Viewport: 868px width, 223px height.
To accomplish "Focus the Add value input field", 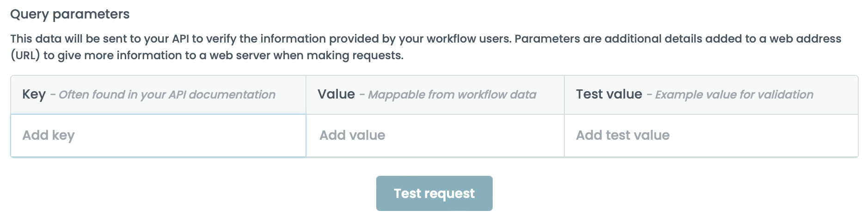I will point(434,136).
